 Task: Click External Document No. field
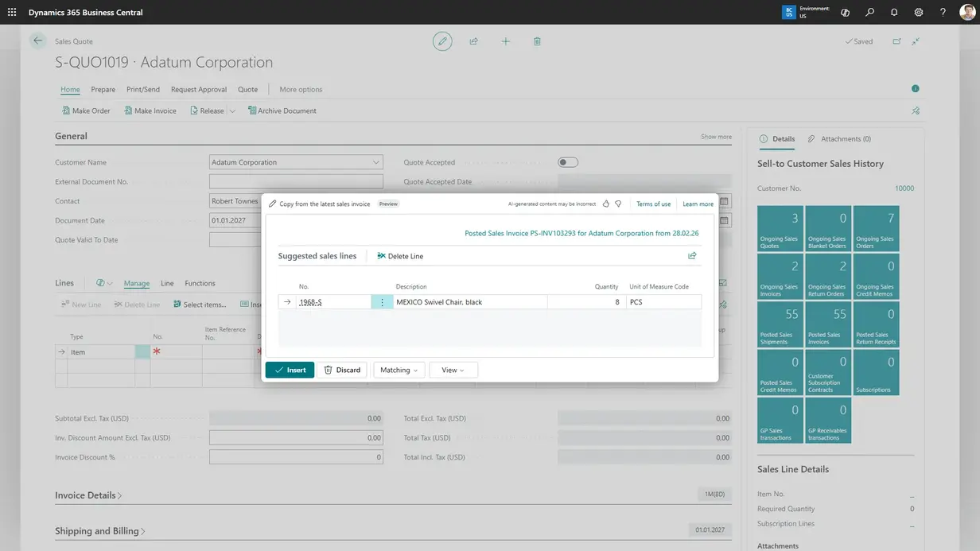[296, 181]
